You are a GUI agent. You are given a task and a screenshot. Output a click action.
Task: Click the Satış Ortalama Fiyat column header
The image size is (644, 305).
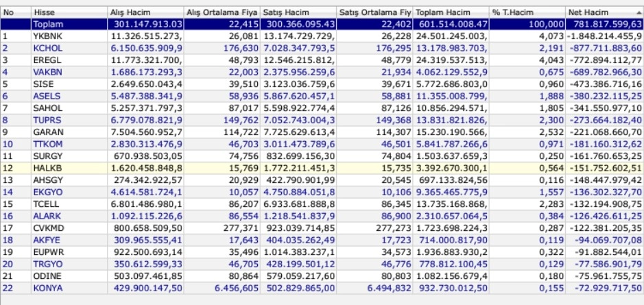tap(374, 12)
